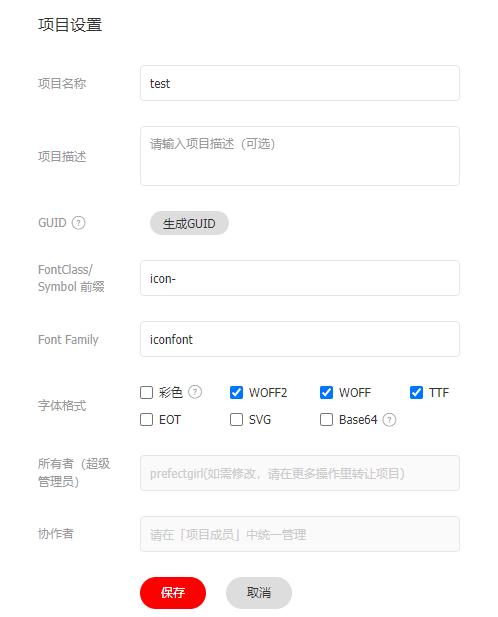Screen dimensions: 498x617
Task: Uncheck the WOFF format checkbox
Action: pos(326,392)
